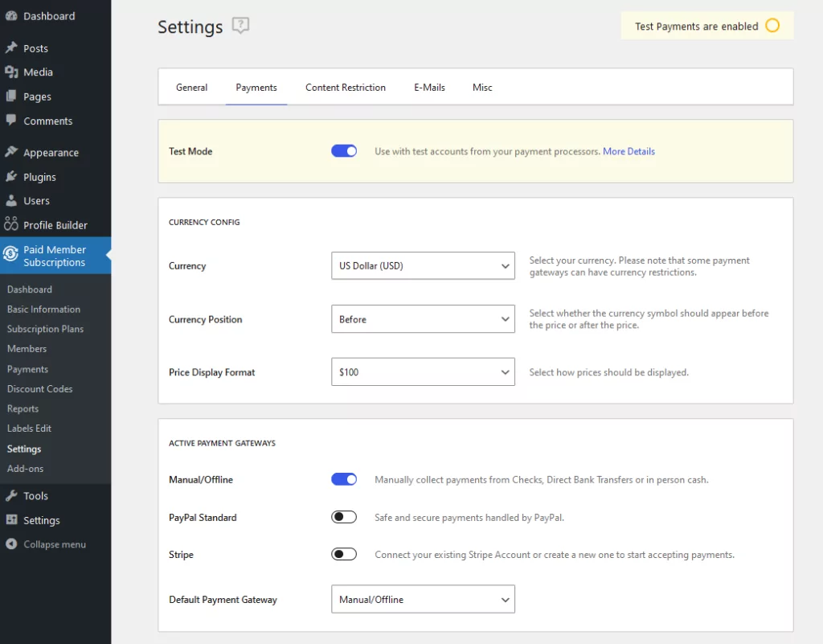Open the Reports submenu item
This screenshot has width=823, height=644.
23,408
